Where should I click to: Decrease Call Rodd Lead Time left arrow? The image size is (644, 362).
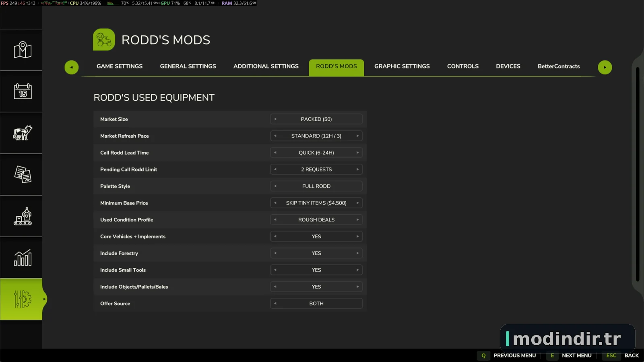click(x=275, y=153)
